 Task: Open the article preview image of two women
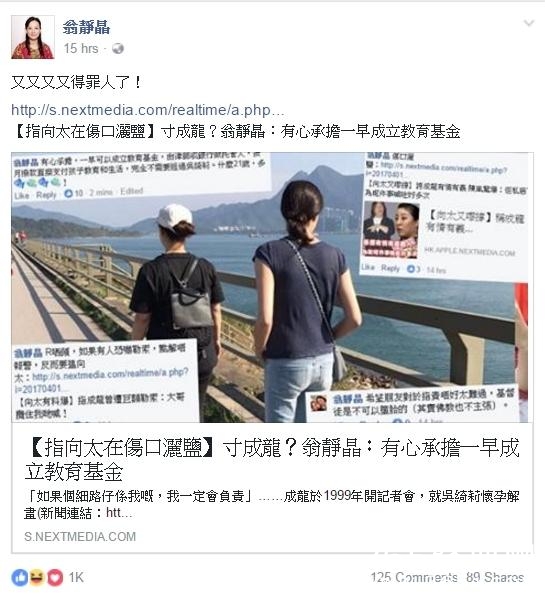point(270,287)
